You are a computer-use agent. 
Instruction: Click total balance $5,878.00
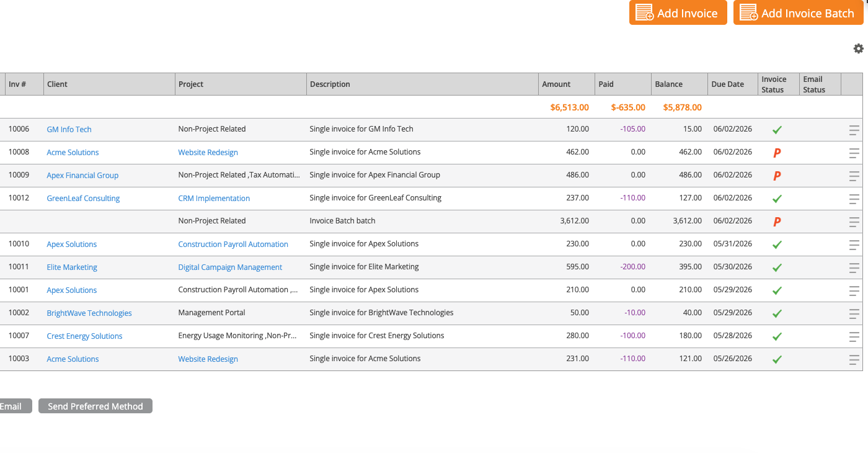point(683,107)
